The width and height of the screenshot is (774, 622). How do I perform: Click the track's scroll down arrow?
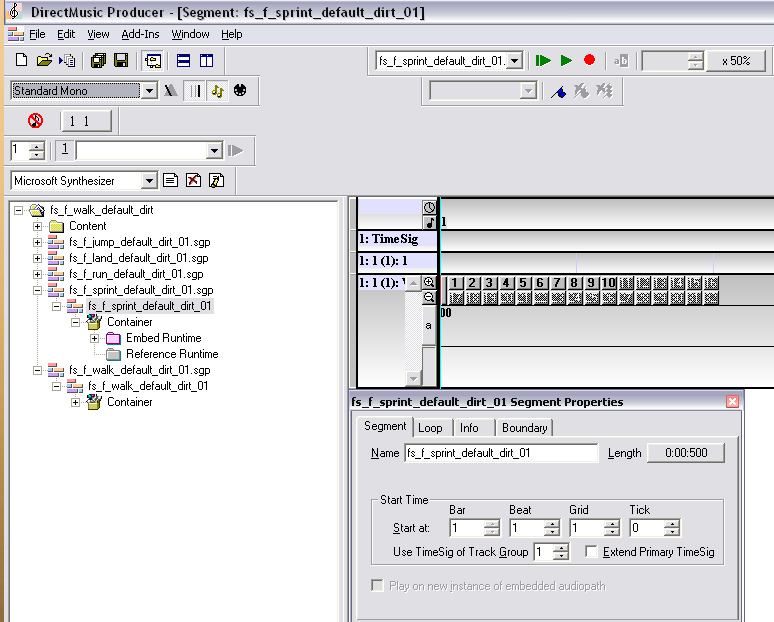tap(413, 379)
